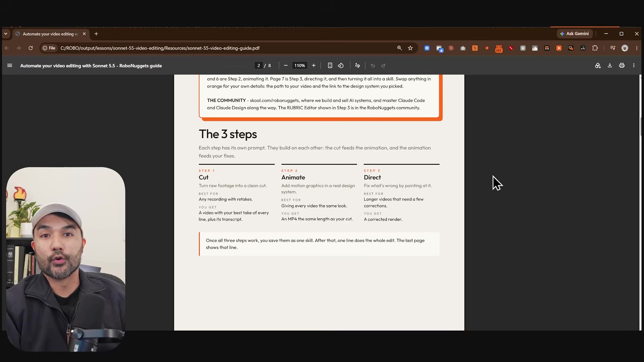The width and height of the screenshot is (644, 362).
Task: Click the 110% zoom level field
Action: [300, 65]
